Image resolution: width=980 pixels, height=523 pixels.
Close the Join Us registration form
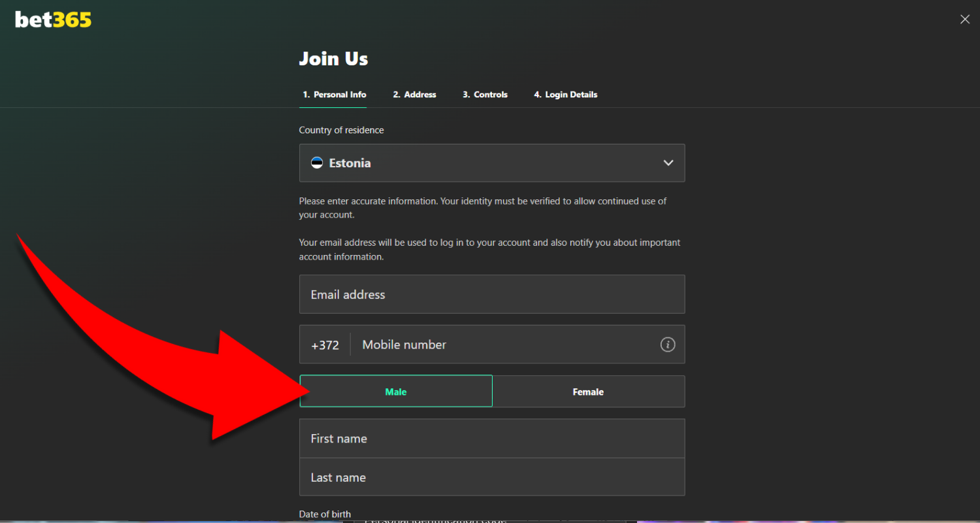964,20
